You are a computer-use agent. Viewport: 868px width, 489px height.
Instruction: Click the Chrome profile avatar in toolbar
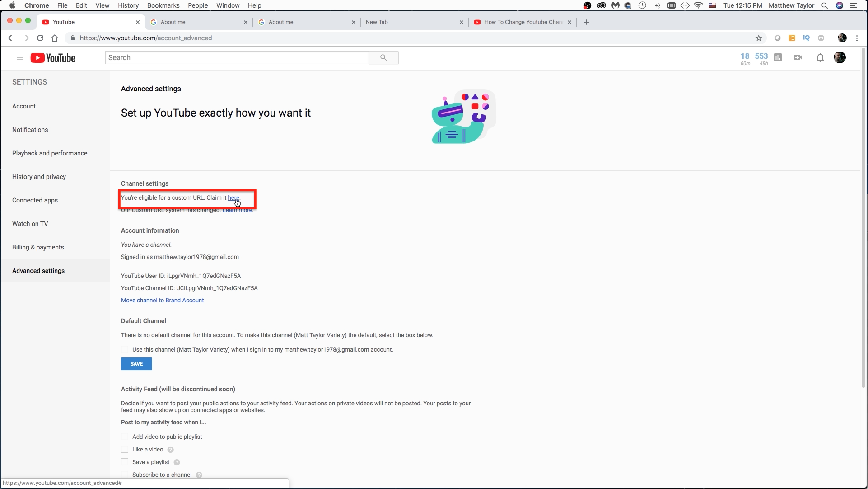tap(842, 38)
